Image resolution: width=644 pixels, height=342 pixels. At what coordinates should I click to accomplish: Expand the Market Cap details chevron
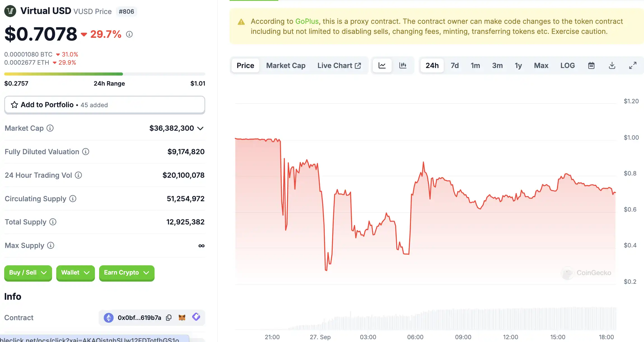click(x=200, y=128)
